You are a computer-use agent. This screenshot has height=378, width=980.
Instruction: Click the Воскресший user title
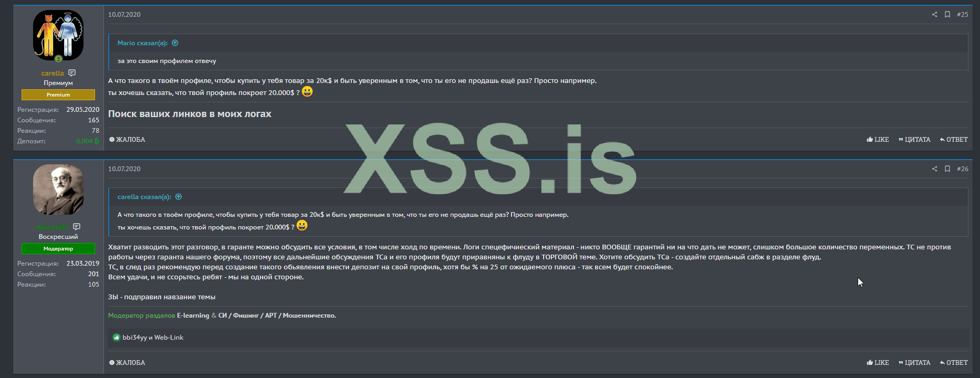click(x=58, y=237)
